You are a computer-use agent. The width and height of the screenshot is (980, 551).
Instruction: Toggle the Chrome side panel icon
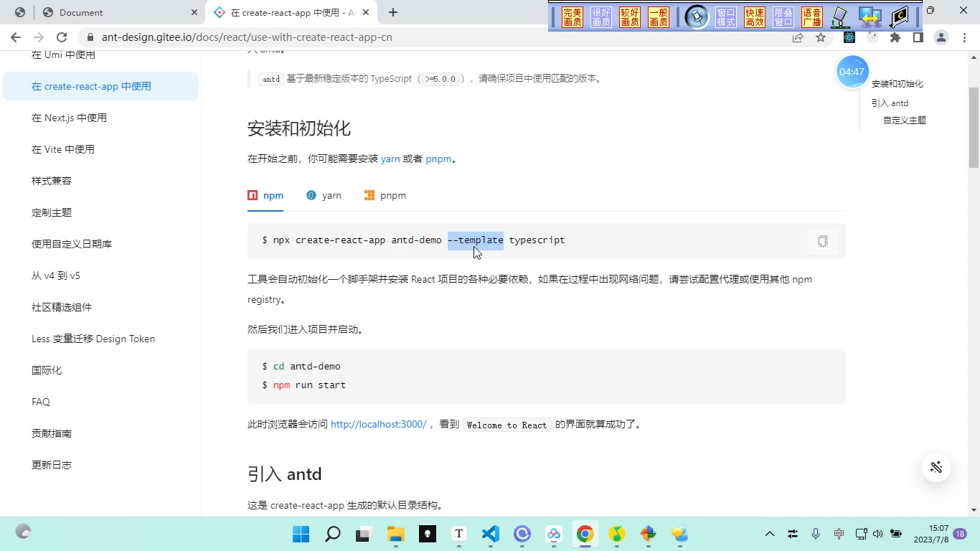point(918,37)
